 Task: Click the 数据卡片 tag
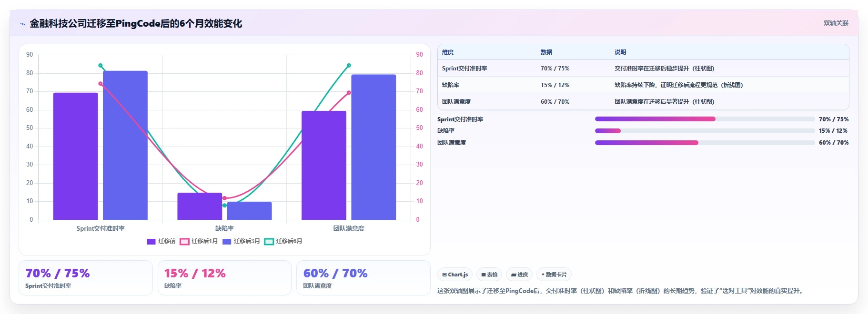(554, 275)
